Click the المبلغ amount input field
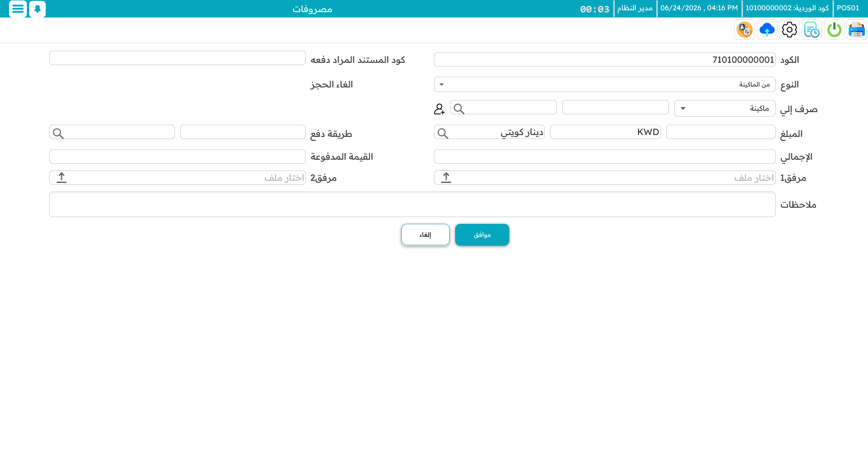The height and width of the screenshot is (470, 868). pyautogui.click(x=720, y=132)
